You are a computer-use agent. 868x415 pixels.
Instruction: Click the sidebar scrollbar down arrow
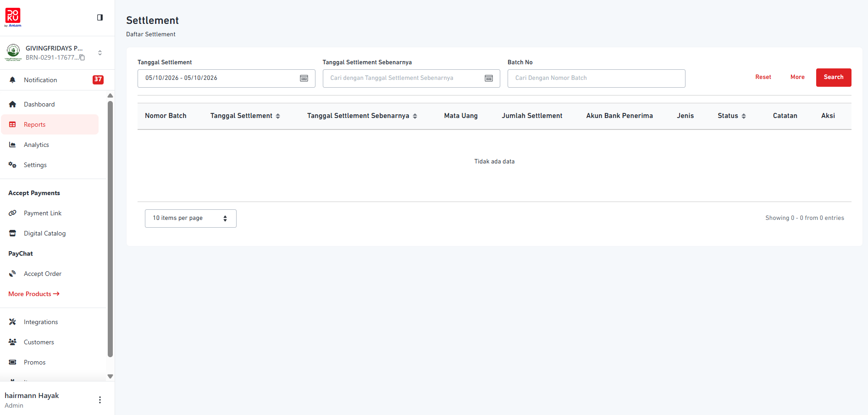[110, 376]
